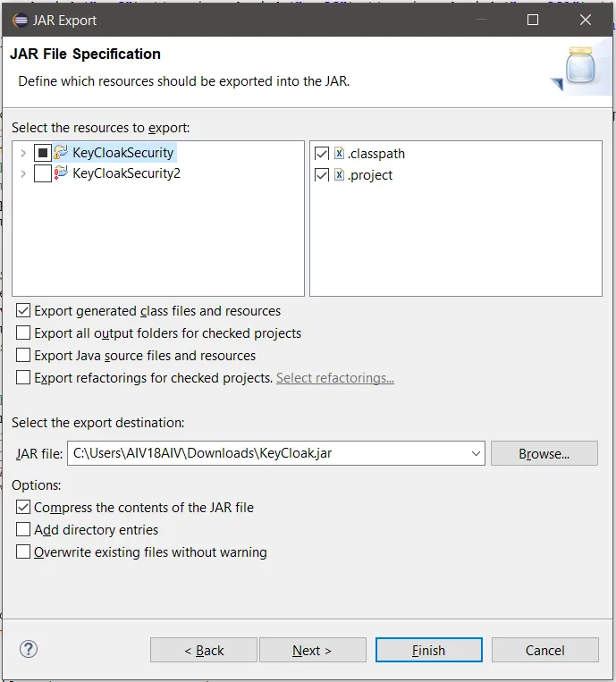
Task: Open the help question mark icon
Action: coord(29,650)
